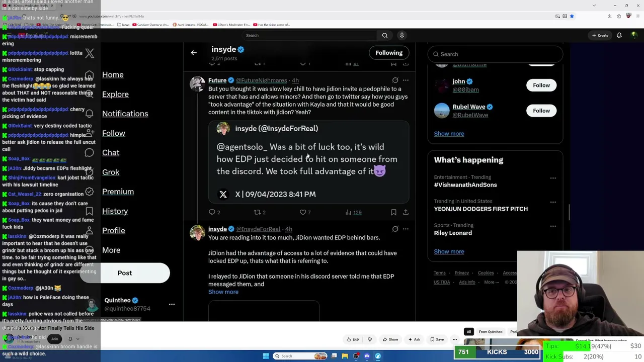Select the From Quintheo filter chip
The image size is (644, 362).
[491, 332]
